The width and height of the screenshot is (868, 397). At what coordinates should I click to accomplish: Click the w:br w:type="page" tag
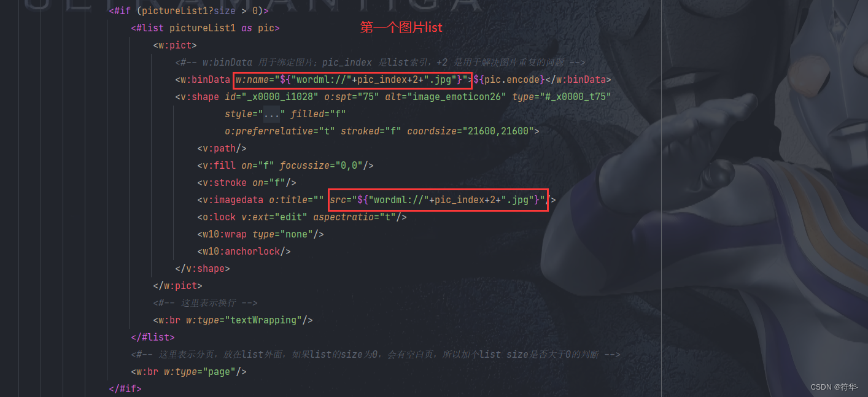click(x=188, y=372)
